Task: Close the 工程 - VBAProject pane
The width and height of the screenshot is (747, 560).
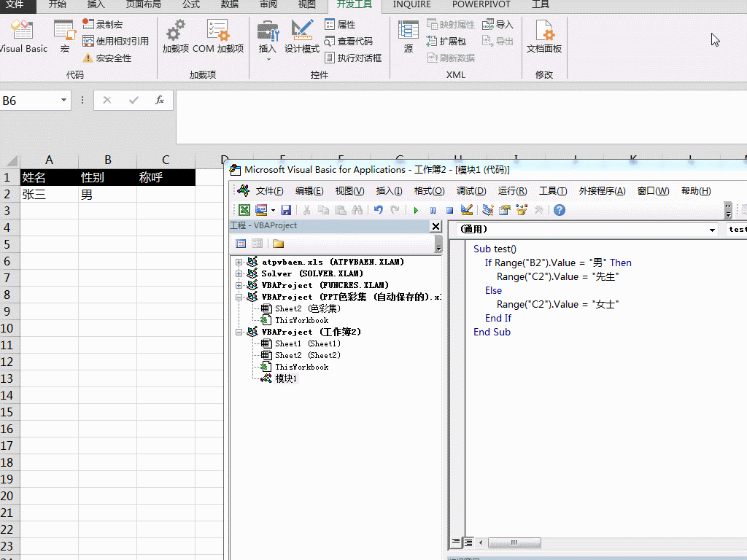Action: tap(436, 226)
